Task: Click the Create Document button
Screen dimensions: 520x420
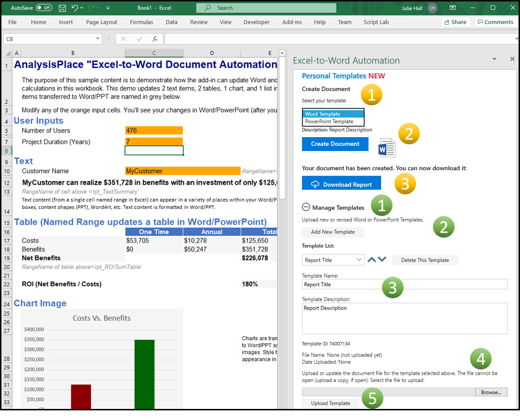Action: [335, 144]
